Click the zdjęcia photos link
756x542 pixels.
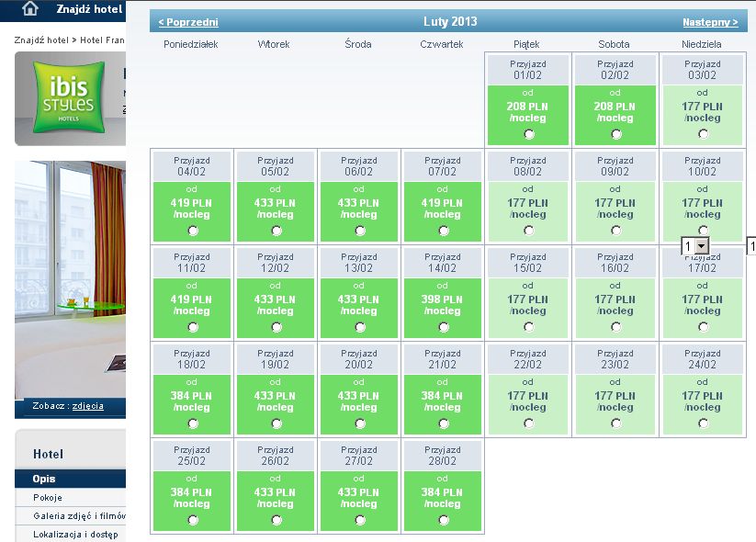pyautogui.click(x=88, y=406)
